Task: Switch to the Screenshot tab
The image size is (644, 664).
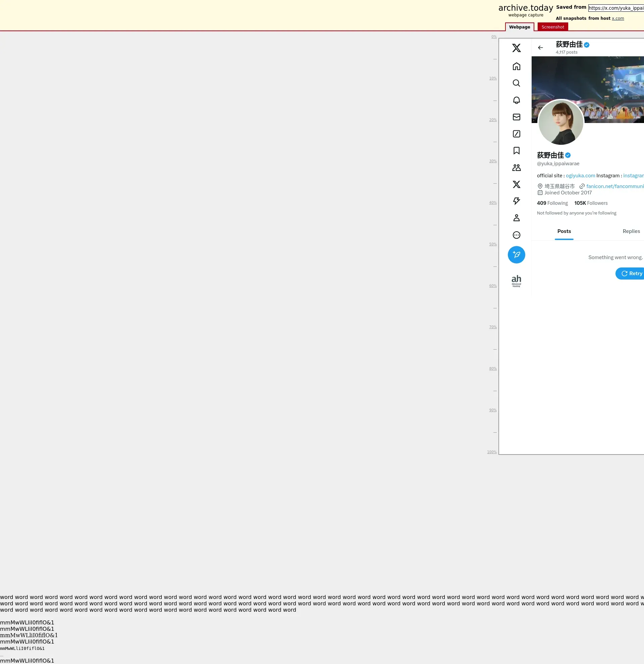Action: coord(552,27)
